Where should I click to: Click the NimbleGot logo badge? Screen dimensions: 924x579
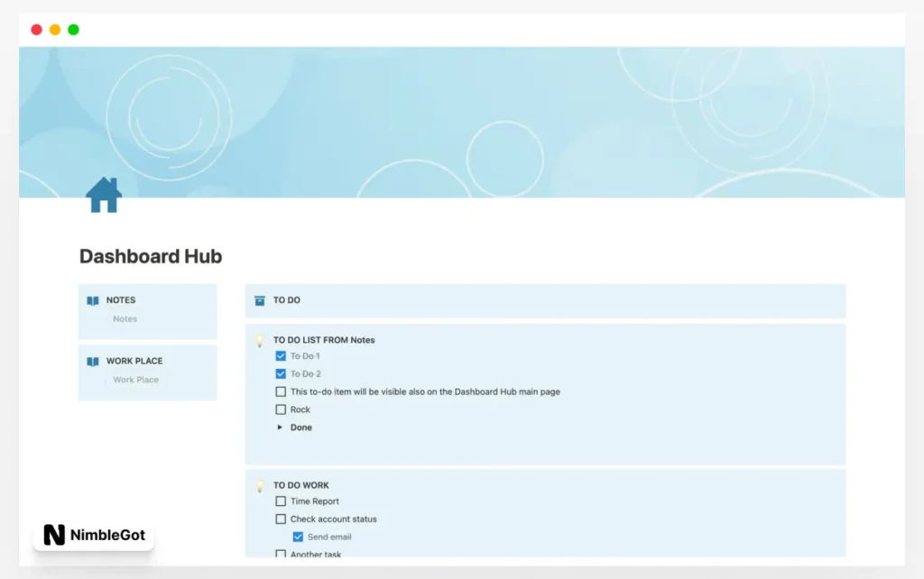(94, 535)
